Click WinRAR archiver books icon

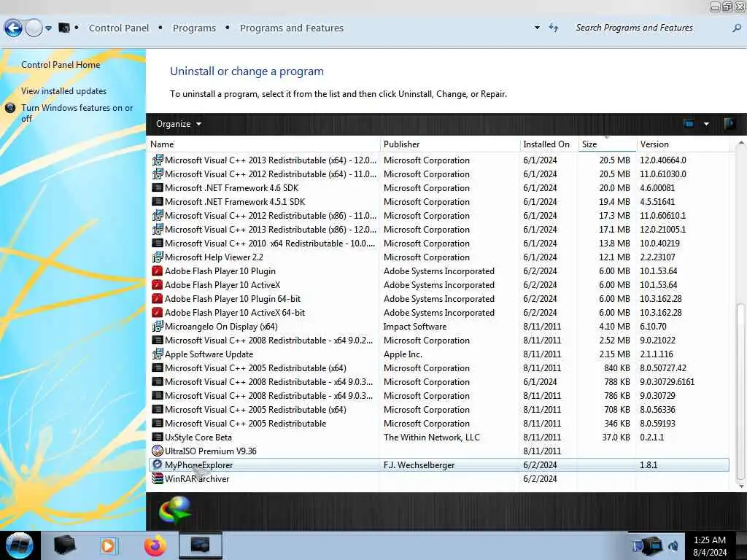[x=158, y=478]
